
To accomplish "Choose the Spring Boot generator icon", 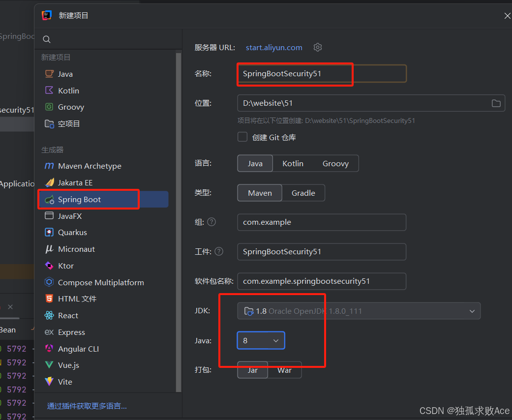I will pyautogui.click(x=49, y=200).
